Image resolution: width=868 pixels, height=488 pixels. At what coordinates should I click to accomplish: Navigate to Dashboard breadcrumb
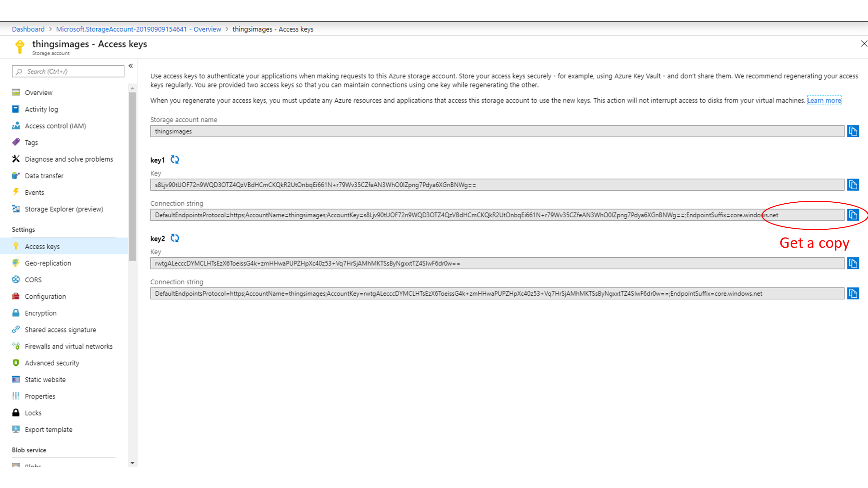tap(28, 29)
